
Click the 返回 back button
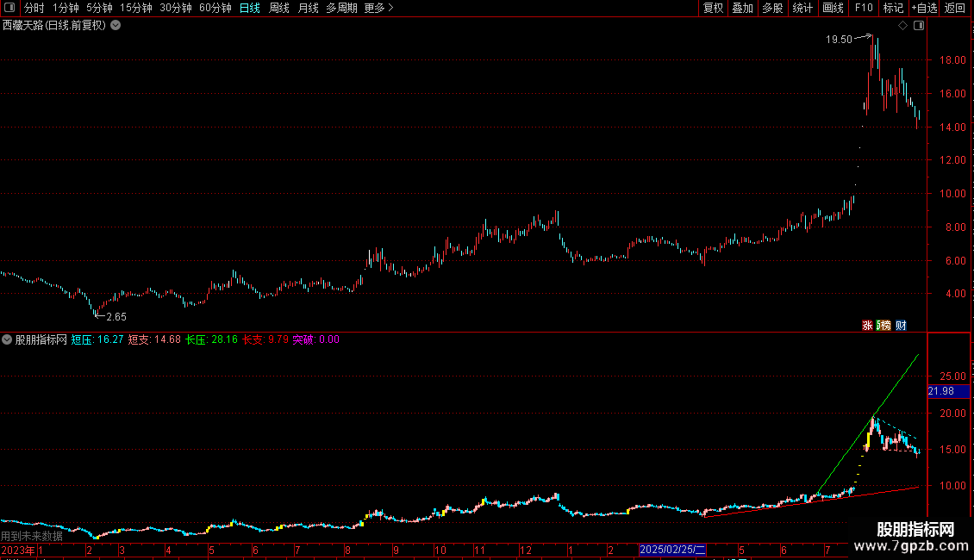955,8
